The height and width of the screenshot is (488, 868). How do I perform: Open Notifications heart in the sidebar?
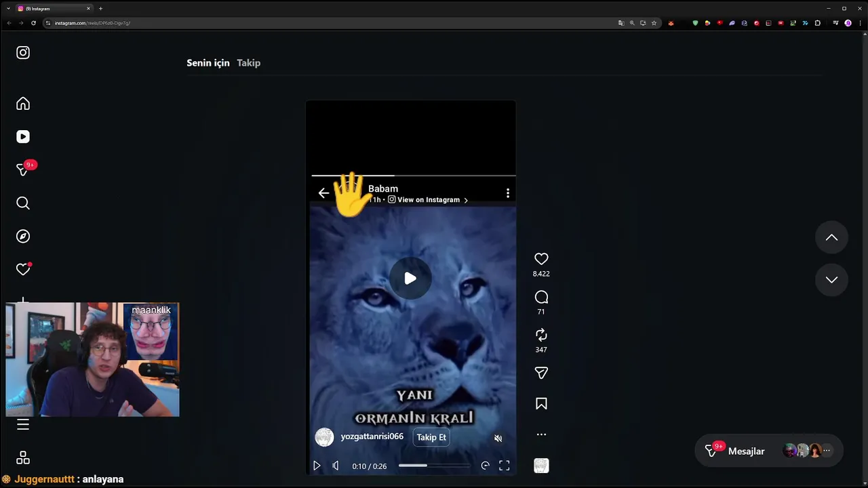[23, 269]
